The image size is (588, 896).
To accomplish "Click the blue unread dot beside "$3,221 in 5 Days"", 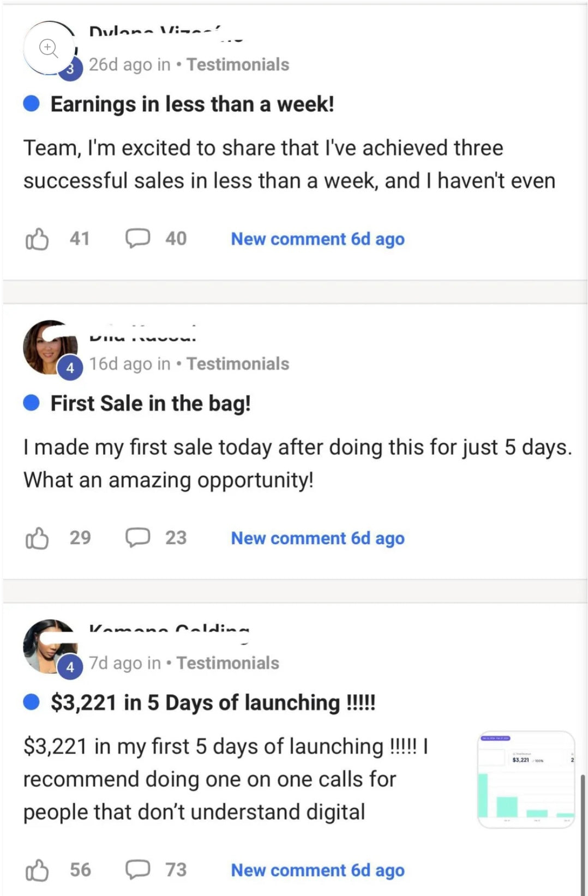I will (x=32, y=702).
